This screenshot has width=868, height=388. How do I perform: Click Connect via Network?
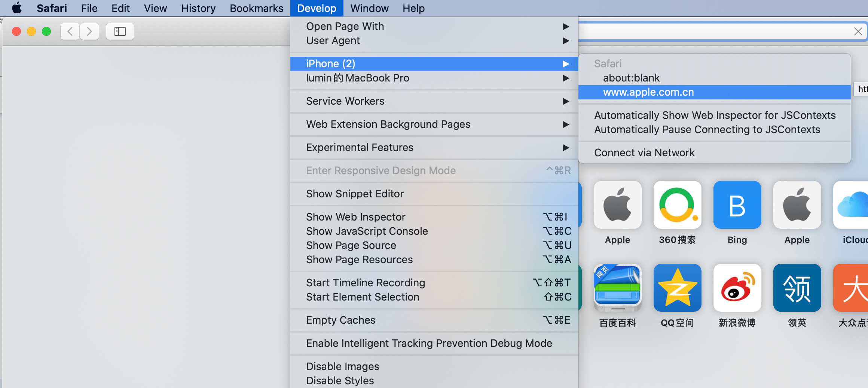[644, 153]
